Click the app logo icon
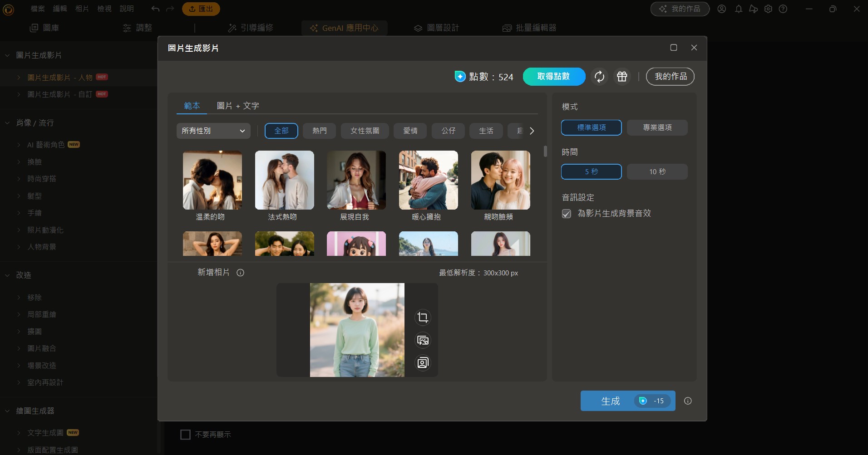This screenshot has height=455, width=868. tap(9, 9)
